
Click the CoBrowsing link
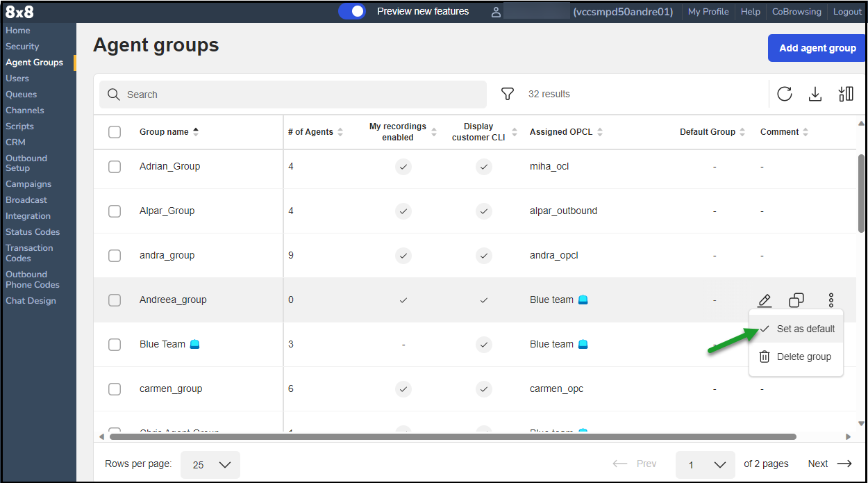(x=796, y=12)
